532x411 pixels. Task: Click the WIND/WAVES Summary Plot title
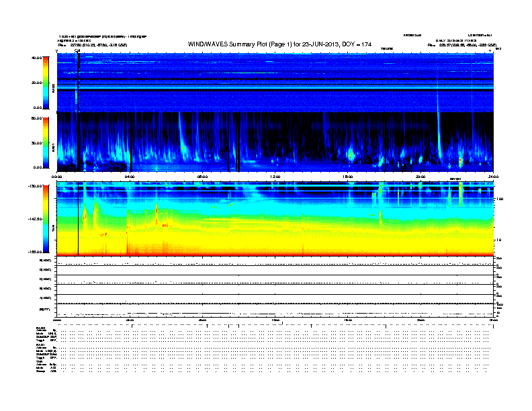coord(279,44)
